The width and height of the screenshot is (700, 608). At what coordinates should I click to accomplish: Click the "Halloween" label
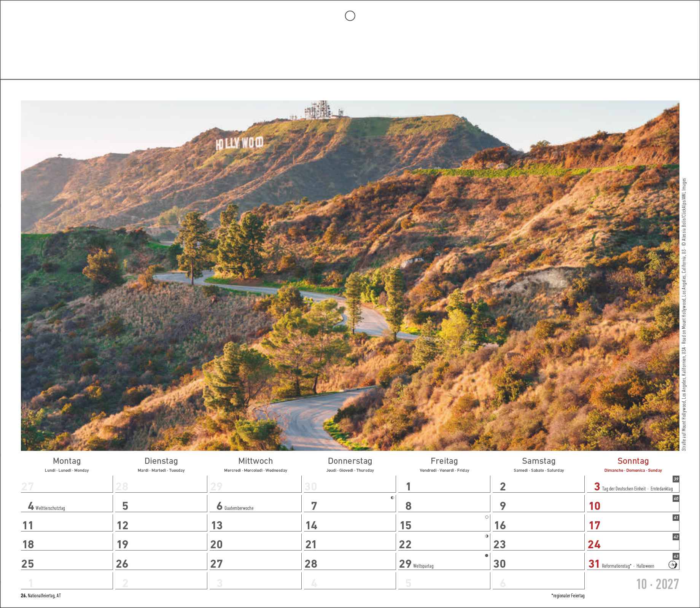pyautogui.click(x=645, y=566)
